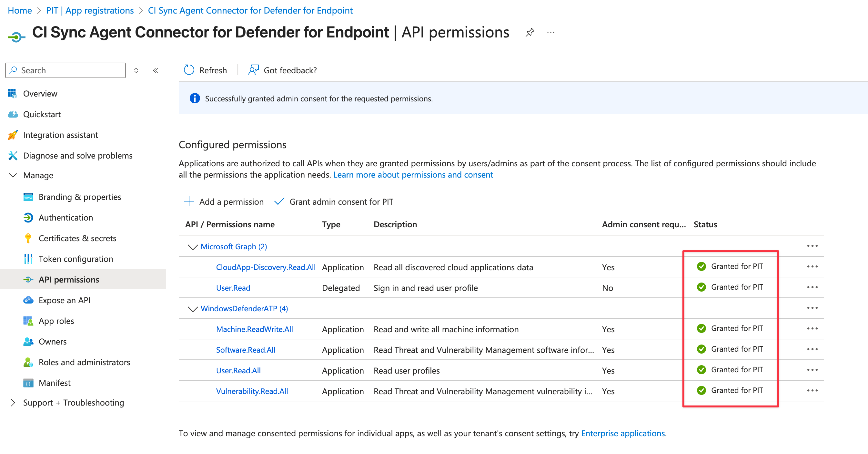Viewport: 868px width, 454px height.
Task: Open the Got feedback icon
Action: 253,70
